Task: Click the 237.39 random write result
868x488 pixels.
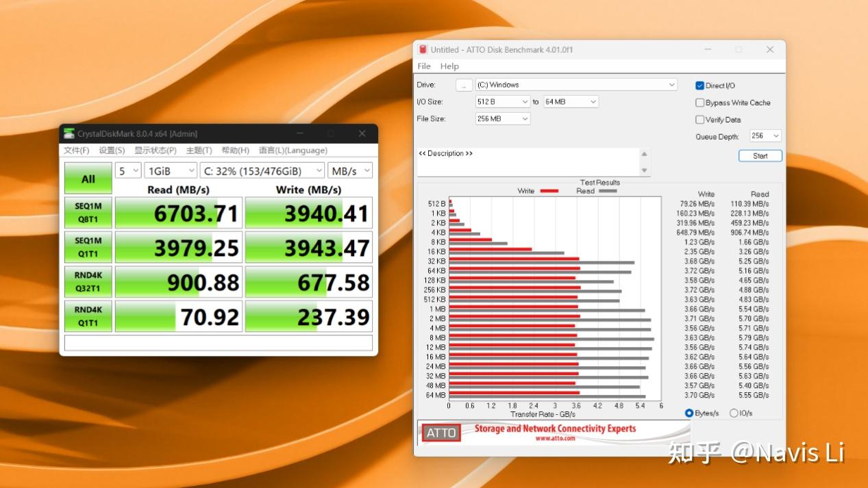Action: pyautogui.click(x=309, y=316)
